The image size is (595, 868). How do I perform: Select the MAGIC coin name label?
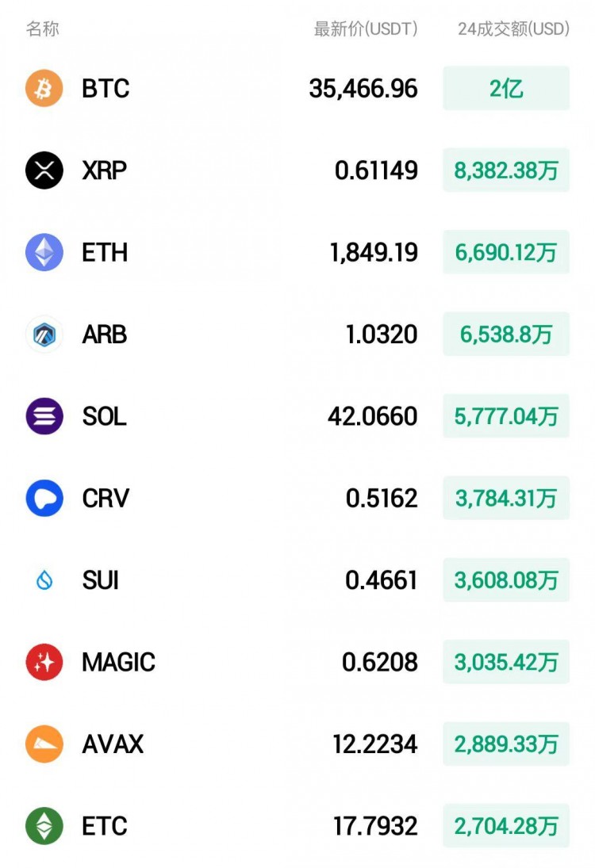[x=118, y=662]
